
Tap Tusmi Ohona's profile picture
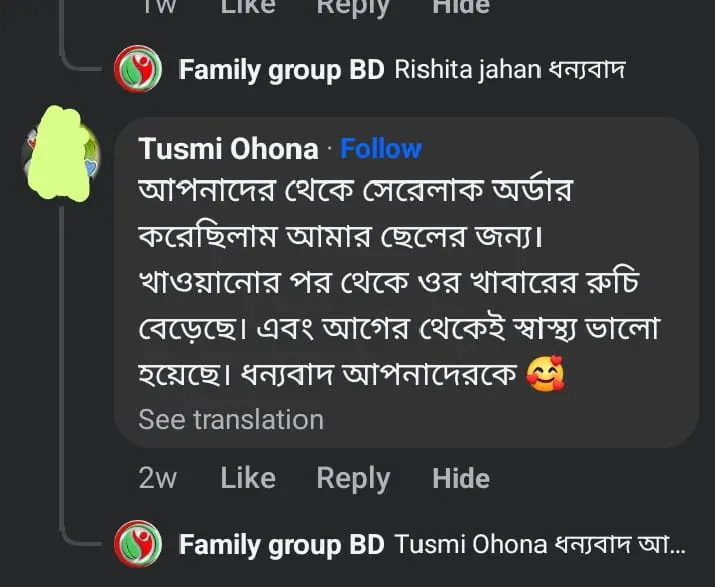(x=62, y=151)
